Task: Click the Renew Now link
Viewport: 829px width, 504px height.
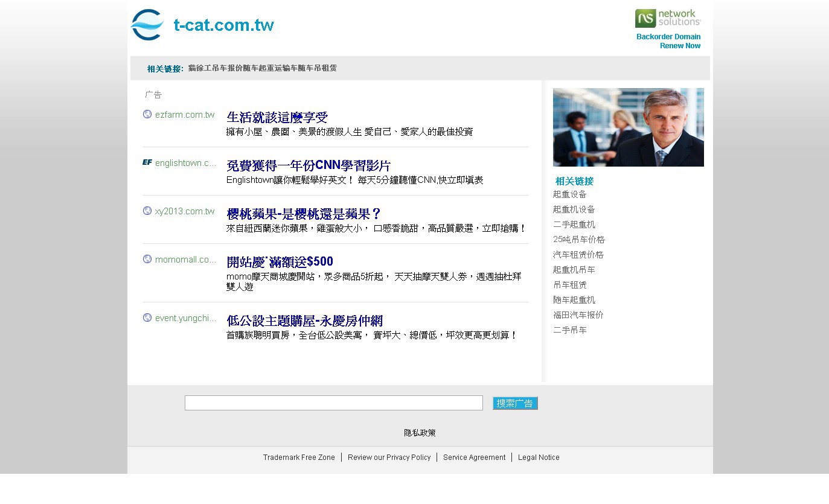Action: point(680,46)
